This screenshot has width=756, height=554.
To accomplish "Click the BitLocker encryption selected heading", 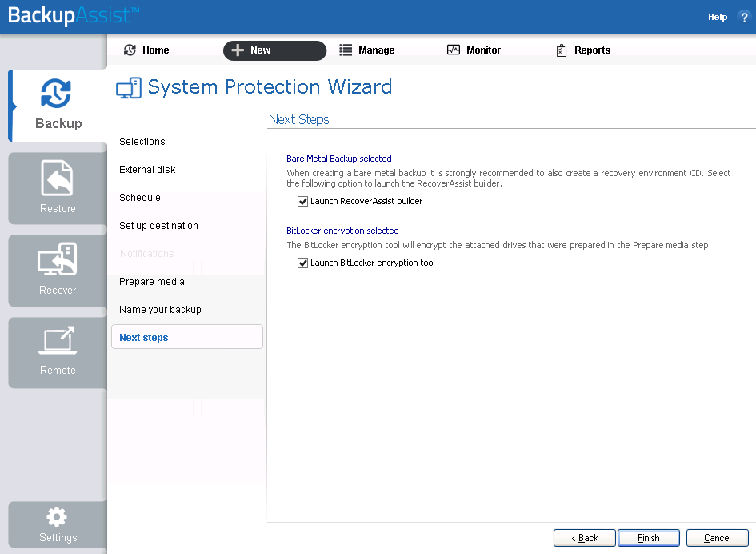I will 343,231.
